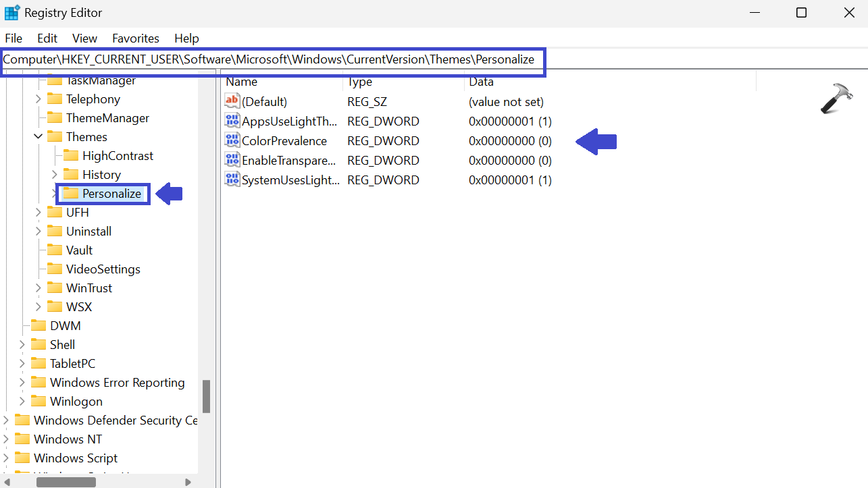Click the AppsUseLightTheme DWORD icon
Viewport: 868px width, 488px height.
pyautogui.click(x=232, y=121)
